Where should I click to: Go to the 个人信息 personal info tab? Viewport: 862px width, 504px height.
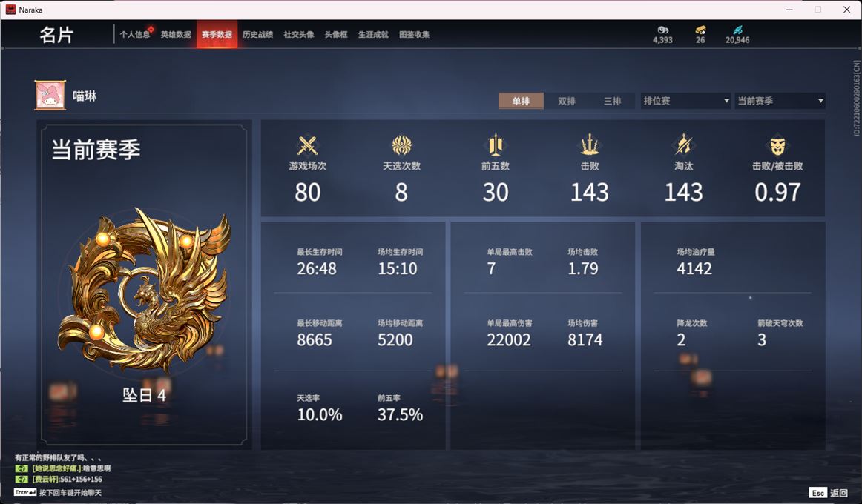pos(135,35)
